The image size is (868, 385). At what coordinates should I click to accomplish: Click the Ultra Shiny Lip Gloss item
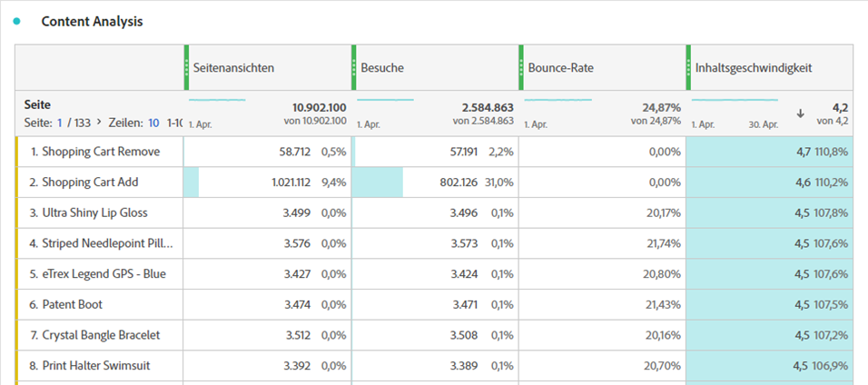pos(94,213)
